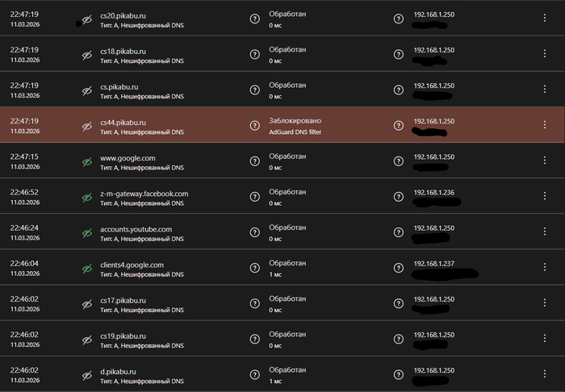Click the z-m-gateway.facebook.com domain name

[144, 194]
